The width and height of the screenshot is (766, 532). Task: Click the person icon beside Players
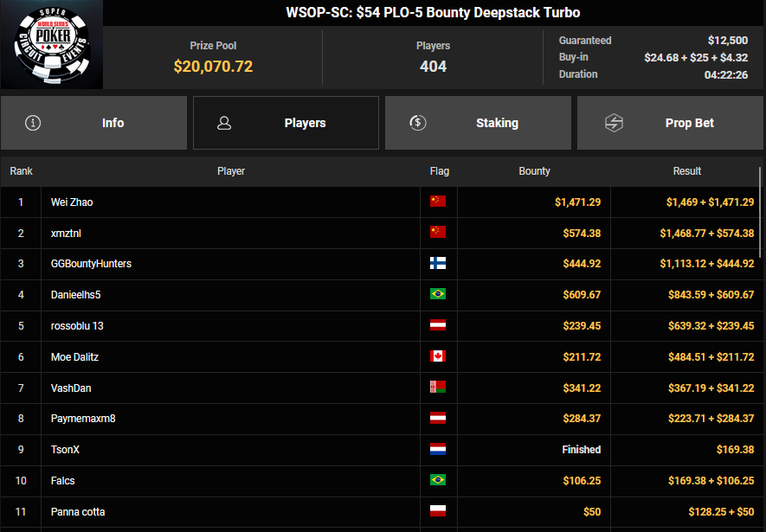(224, 123)
